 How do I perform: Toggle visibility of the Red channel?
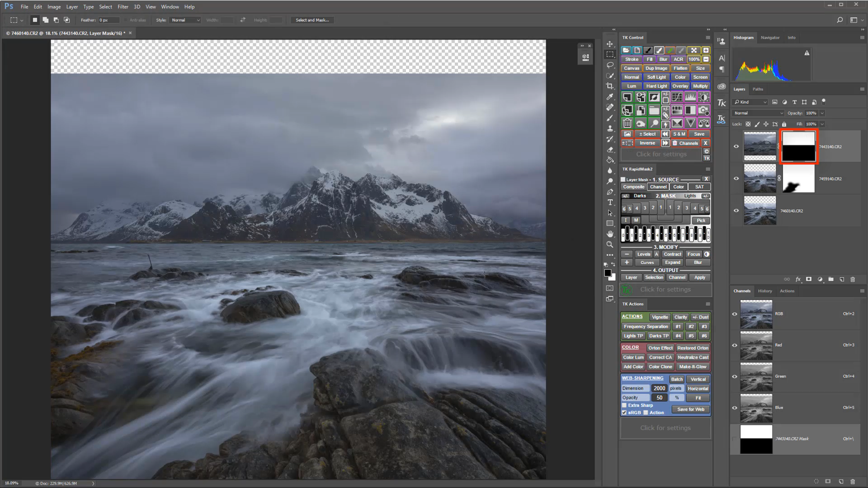[x=735, y=345]
